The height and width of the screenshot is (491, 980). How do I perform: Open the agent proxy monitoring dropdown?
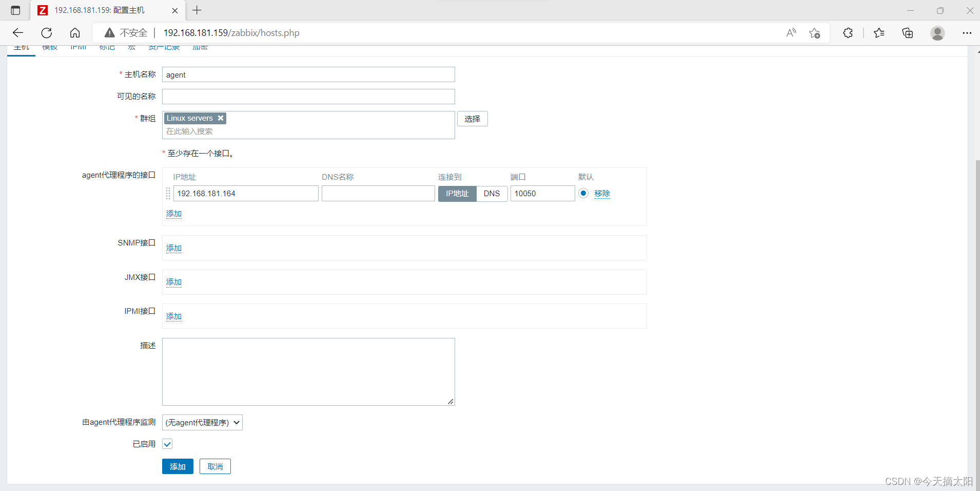202,422
